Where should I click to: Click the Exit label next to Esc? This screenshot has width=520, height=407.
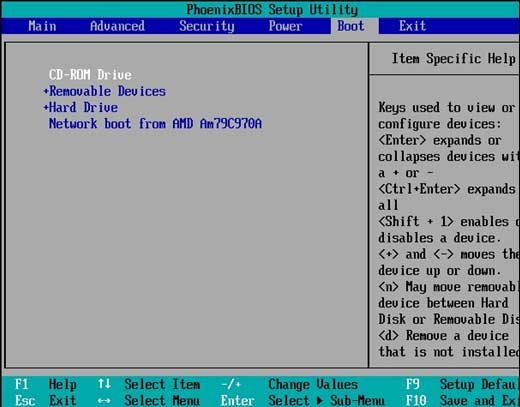click(63, 400)
